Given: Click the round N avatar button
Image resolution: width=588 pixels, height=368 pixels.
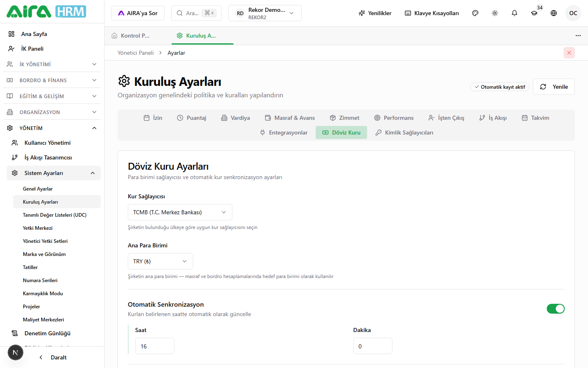Looking at the screenshot, I should click(16, 352).
